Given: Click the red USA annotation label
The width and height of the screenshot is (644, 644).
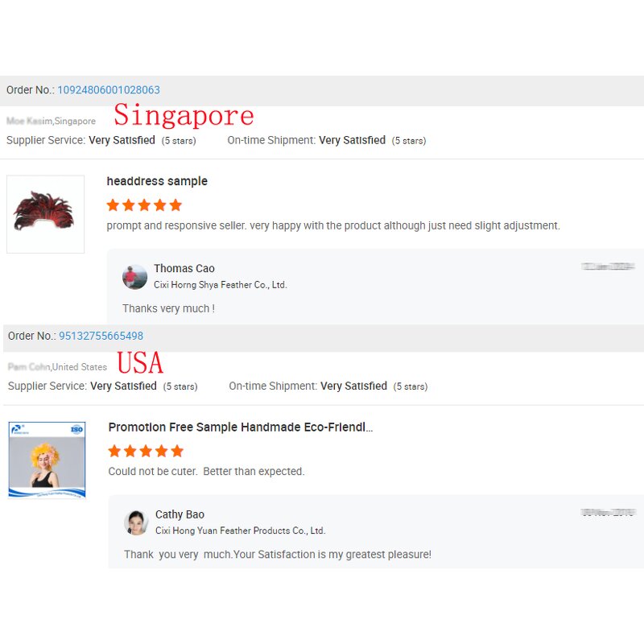Looking at the screenshot, I should tap(140, 363).
